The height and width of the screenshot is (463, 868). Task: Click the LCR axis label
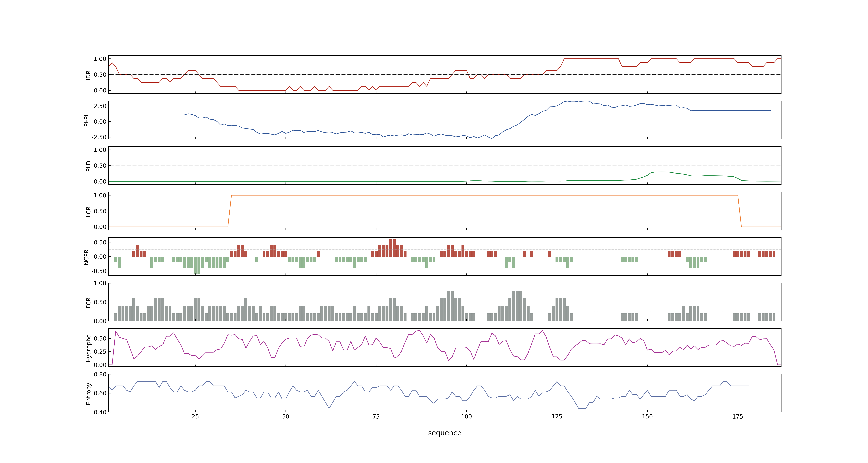[x=88, y=212]
